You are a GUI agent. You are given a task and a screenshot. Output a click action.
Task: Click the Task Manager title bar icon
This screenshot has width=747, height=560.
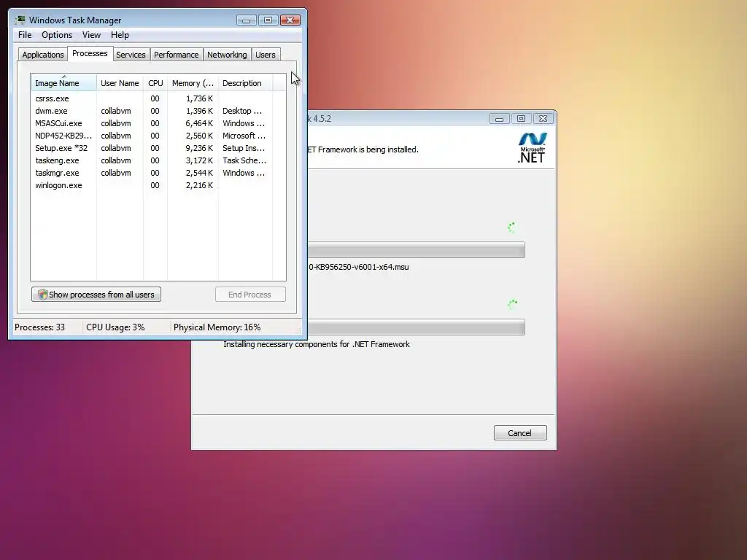tap(20, 20)
